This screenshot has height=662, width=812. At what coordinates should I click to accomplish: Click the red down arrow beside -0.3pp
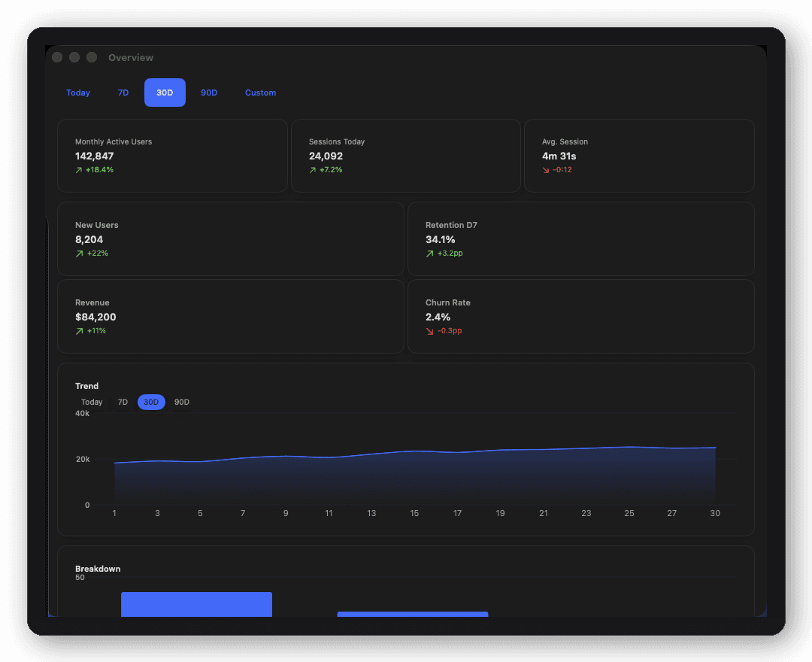point(430,331)
